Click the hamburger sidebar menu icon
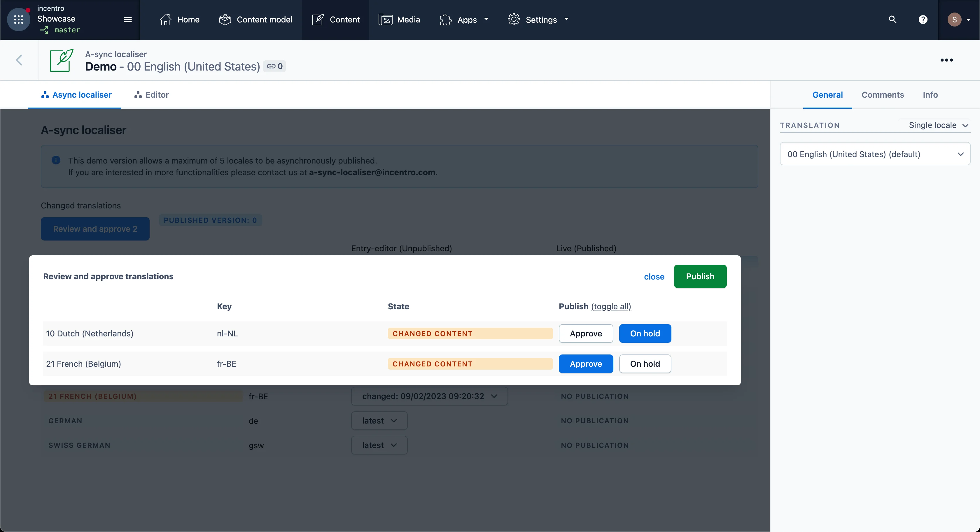This screenshot has height=532, width=980. (x=128, y=20)
